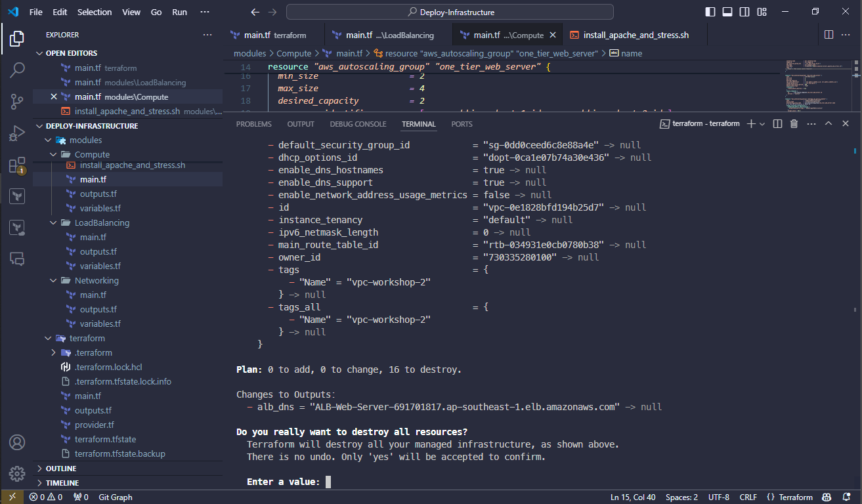
Task: Switch to the Debug Console tab
Action: point(358,124)
